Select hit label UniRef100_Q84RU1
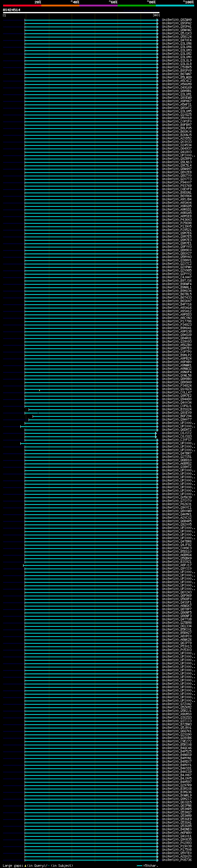The width and height of the screenshot is (197, 868). [x=177, y=338]
